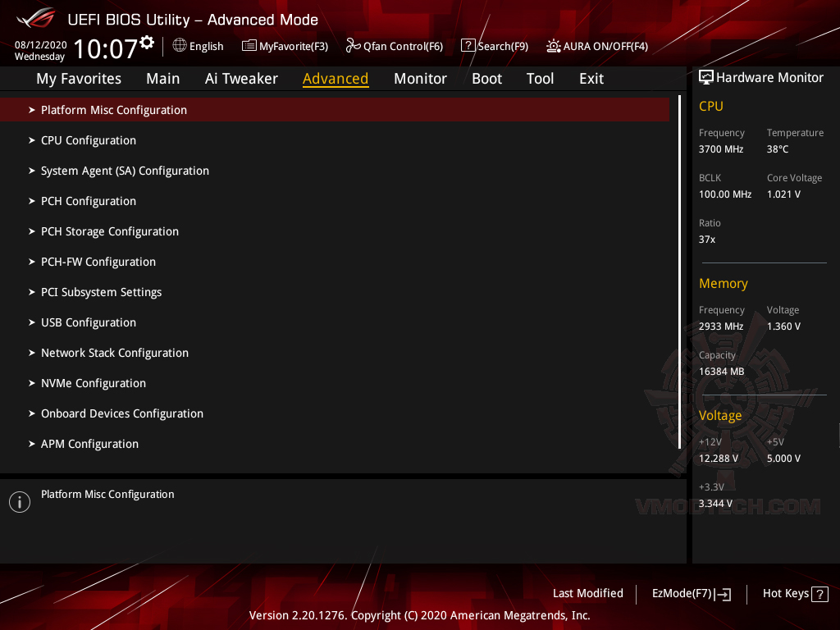Expand arrow beside Network Stack Configuration

(x=32, y=353)
